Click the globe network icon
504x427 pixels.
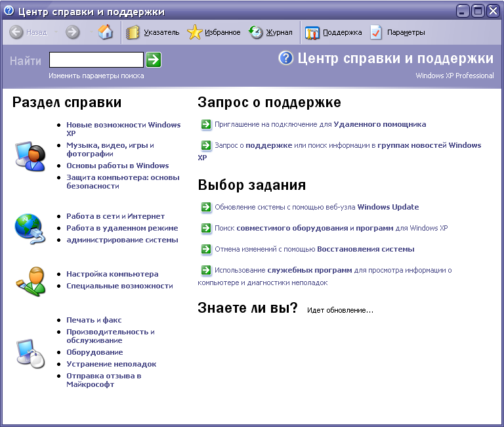click(30, 229)
